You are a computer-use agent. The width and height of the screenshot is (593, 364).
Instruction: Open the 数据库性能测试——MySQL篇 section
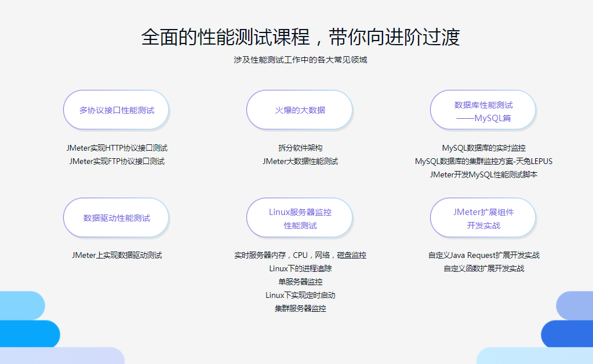483,110
